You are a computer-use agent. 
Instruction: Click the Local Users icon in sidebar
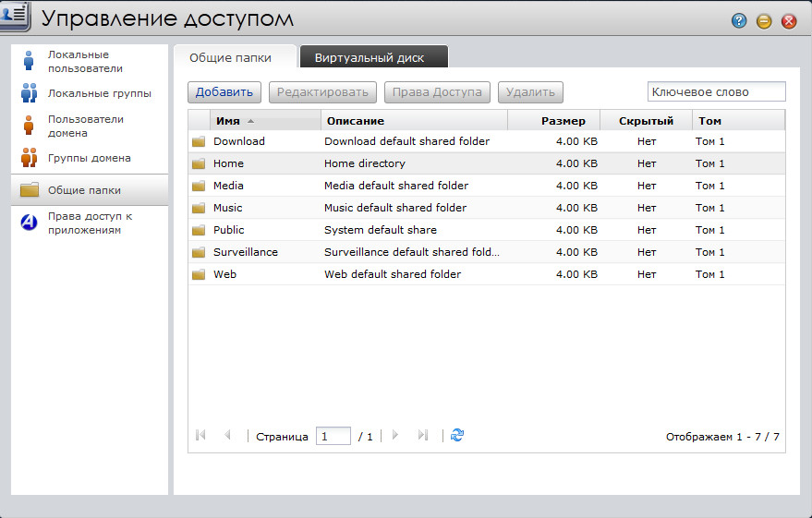[x=29, y=61]
